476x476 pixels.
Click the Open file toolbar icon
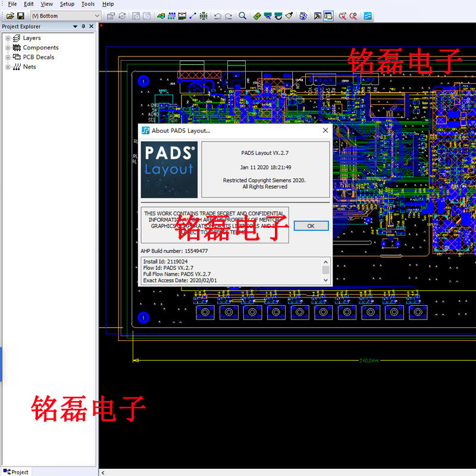point(10,16)
